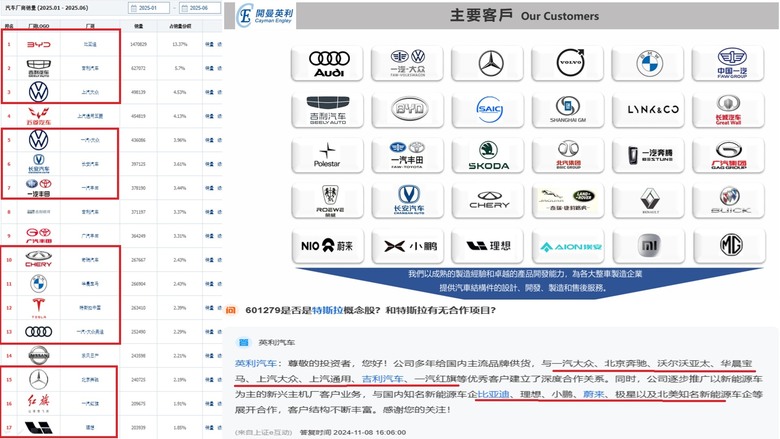Viewport: 780px width, 439px height.
Task: Click the sales value 1470829
Action: [x=138, y=44]
